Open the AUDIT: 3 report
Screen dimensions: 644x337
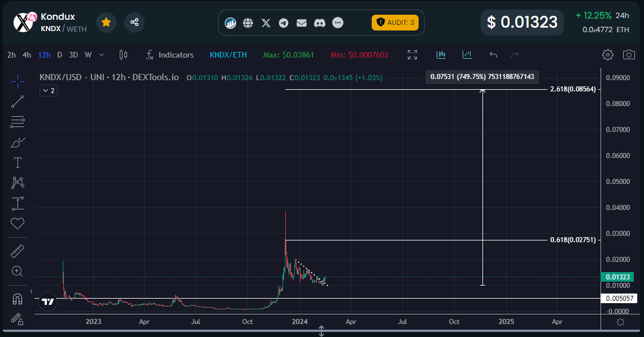395,23
